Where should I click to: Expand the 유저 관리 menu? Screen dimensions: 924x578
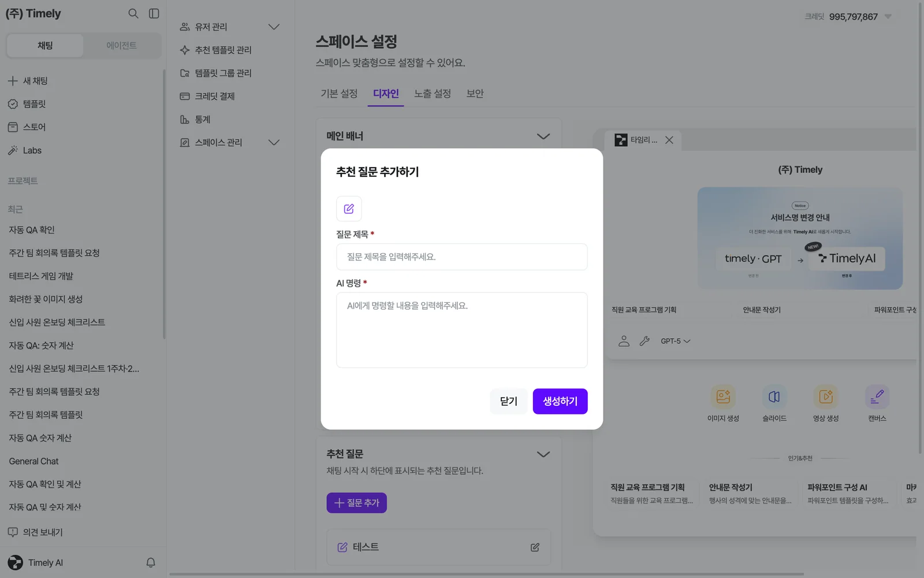tap(230, 27)
